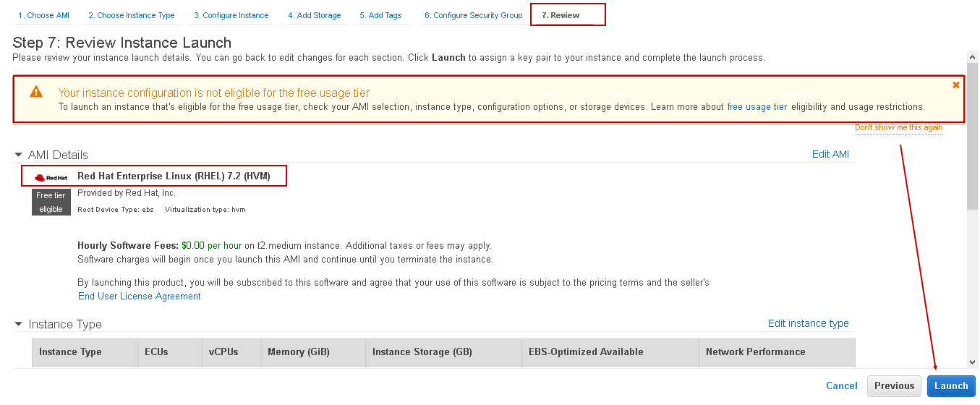
Task: Select the Review step tab
Action: [561, 15]
